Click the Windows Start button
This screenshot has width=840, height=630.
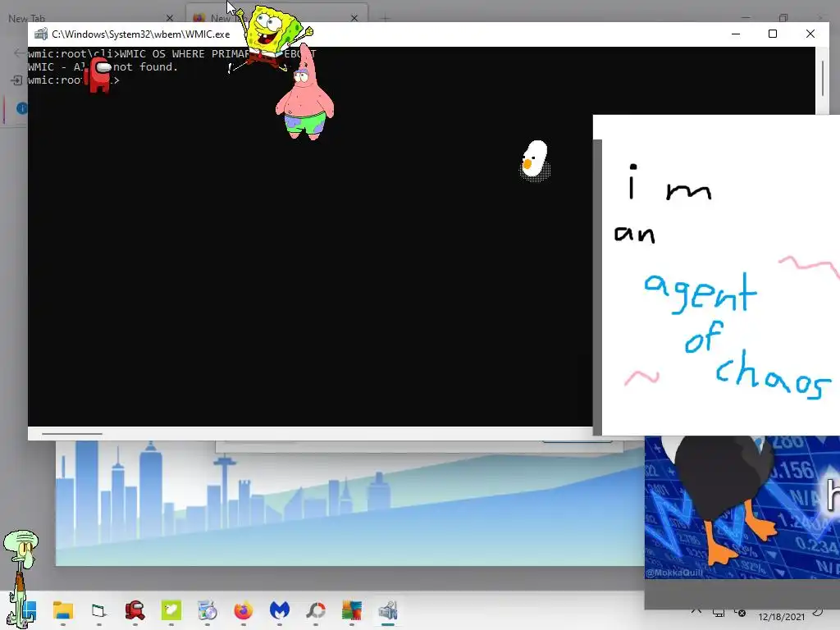[29, 610]
